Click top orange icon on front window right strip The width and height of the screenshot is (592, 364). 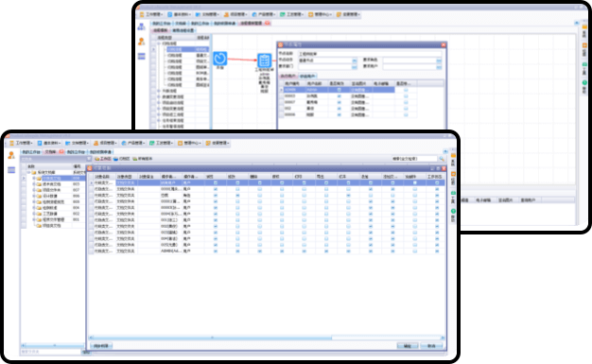click(453, 155)
